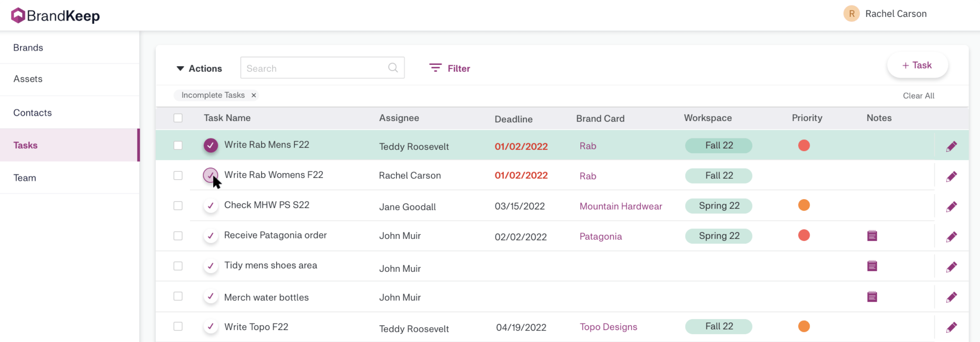Edit Check MHW PS S22 pencil icon

[x=952, y=206]
